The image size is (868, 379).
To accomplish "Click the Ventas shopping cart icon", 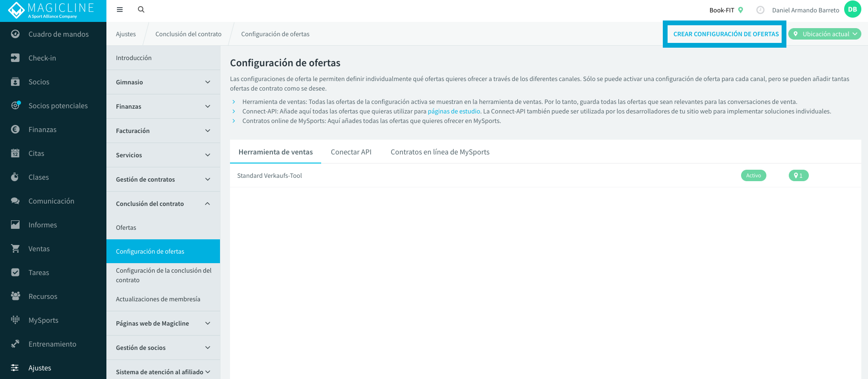I will click(15, 248).
